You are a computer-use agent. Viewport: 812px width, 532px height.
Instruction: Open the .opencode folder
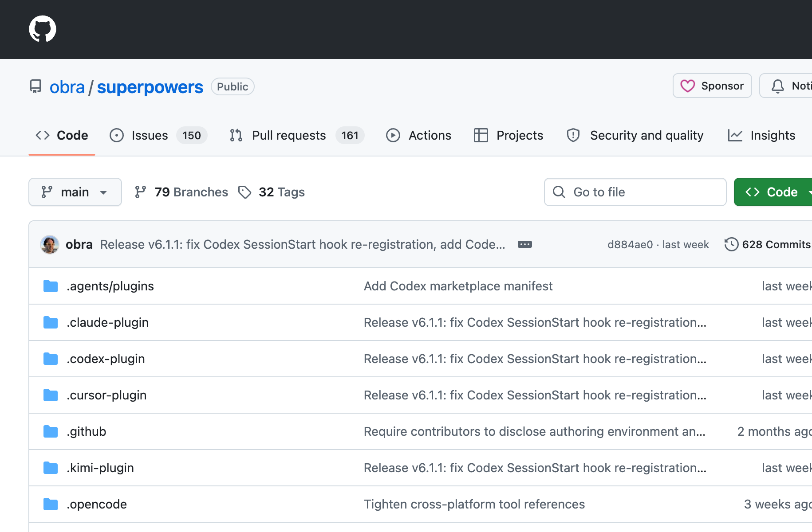[x=97, y=504]
